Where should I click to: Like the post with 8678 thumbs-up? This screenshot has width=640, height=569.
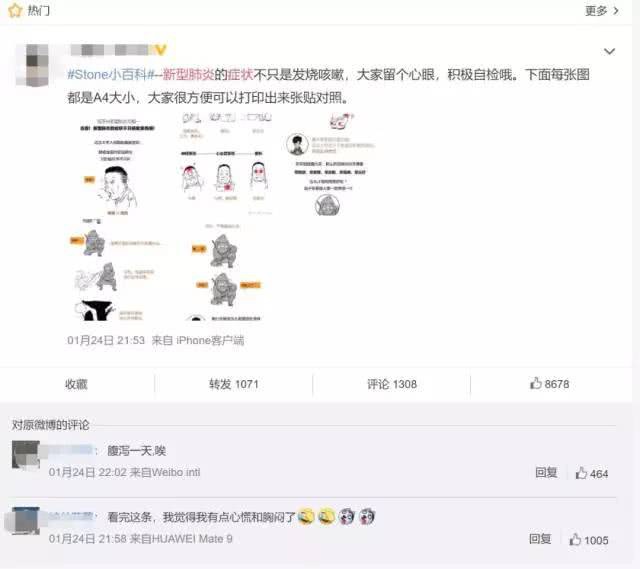click(549, 384)
